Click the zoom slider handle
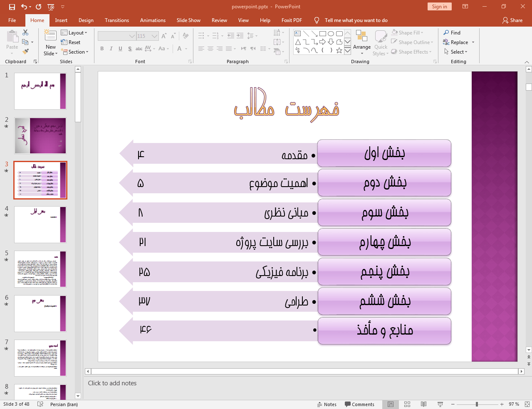The height and width of the screenshot is (409, 532). tap(477, 404)
